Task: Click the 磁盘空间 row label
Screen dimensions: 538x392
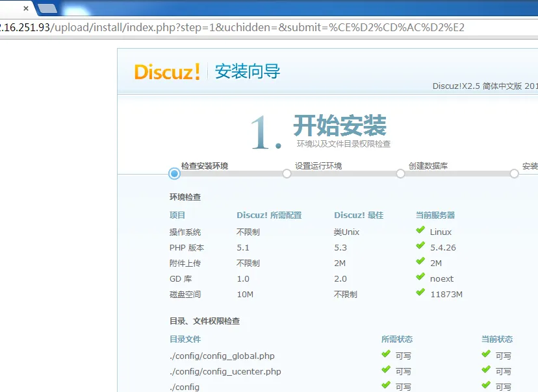Action: (185, 295)
